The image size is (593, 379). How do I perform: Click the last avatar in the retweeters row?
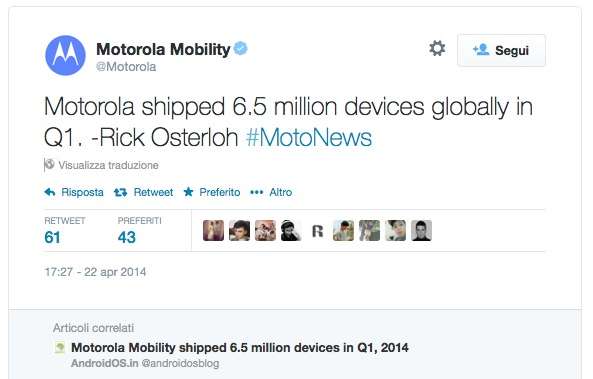coord(421,230)
